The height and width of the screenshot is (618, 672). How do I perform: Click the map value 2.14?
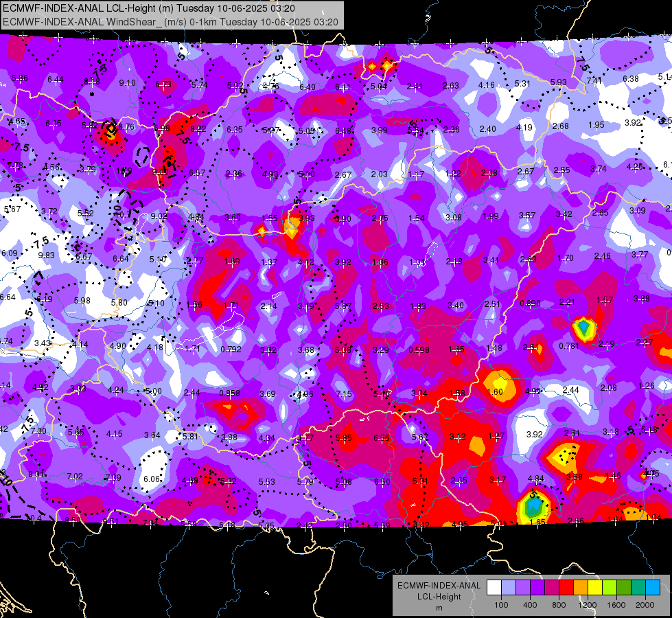[x=268, y=306]
